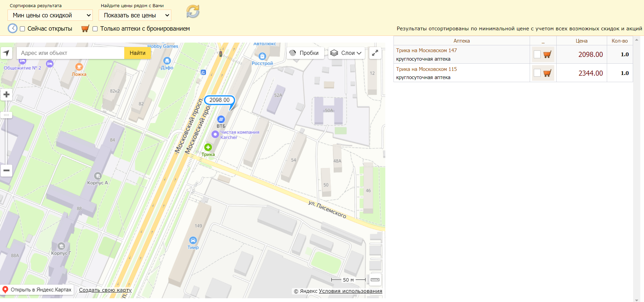The image size is (644, 302).
Task: Click the Дэфо map marker
Action: coord(167,61)
